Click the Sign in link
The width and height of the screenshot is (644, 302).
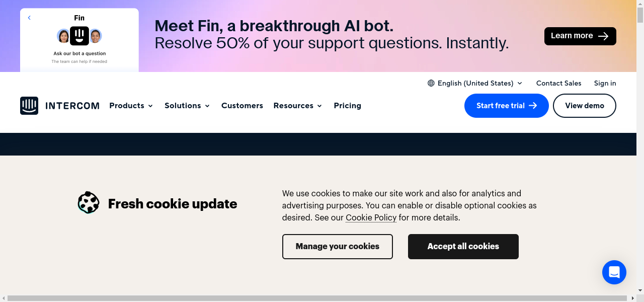(605, 84)
